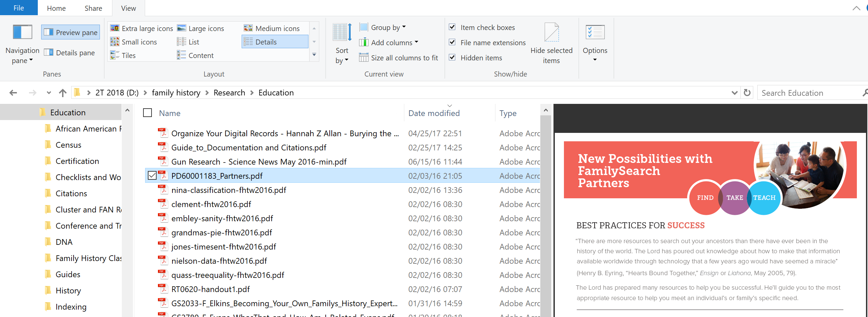Select the Tiles layout
The height and width of the screenshot is (317, 868).
123,55
